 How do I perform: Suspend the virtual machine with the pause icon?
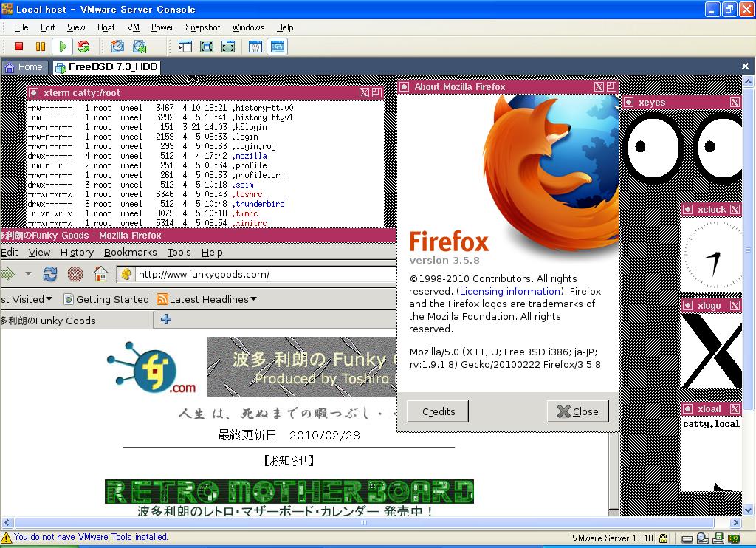coord(41,47)
